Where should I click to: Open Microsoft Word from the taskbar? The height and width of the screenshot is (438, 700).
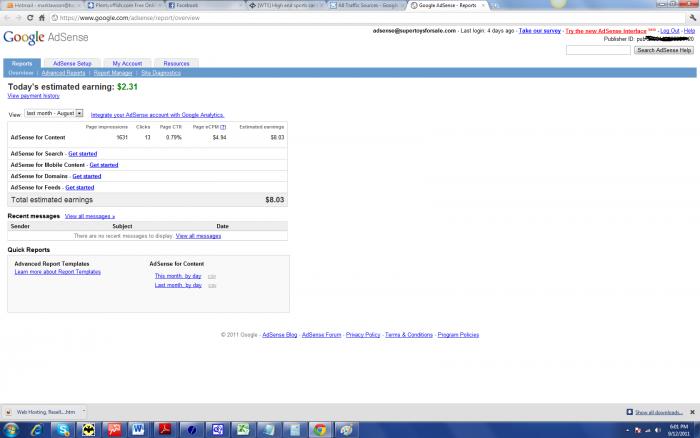[139, 430]
